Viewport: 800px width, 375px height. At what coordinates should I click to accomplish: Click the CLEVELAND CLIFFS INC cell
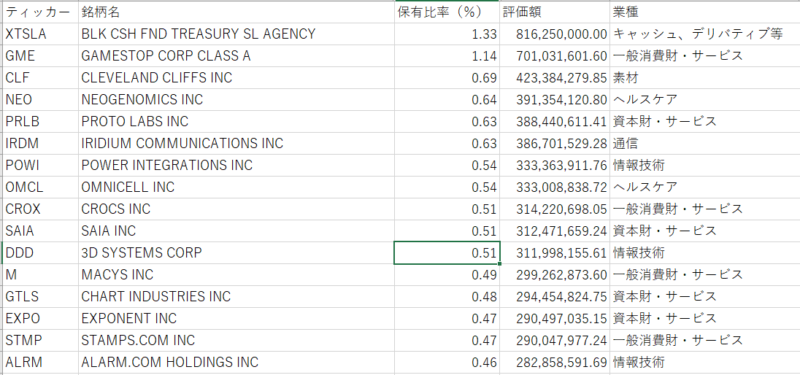[236, 78]
